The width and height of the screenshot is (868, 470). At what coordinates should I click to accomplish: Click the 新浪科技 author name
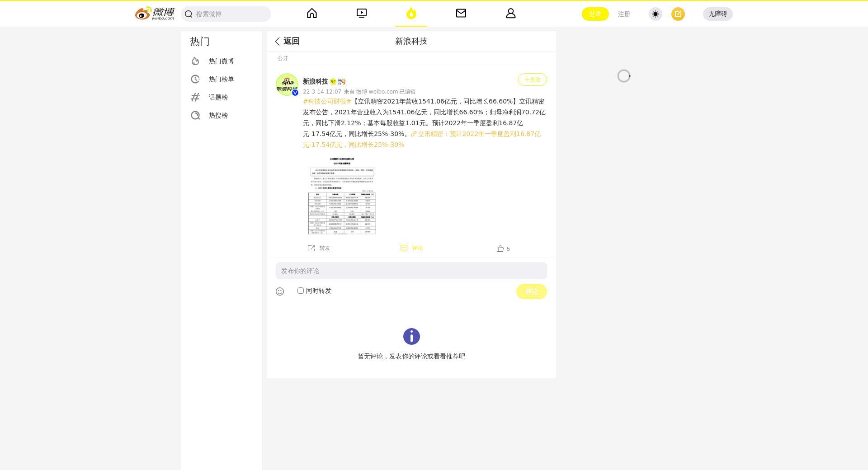(x=315, y=81)
